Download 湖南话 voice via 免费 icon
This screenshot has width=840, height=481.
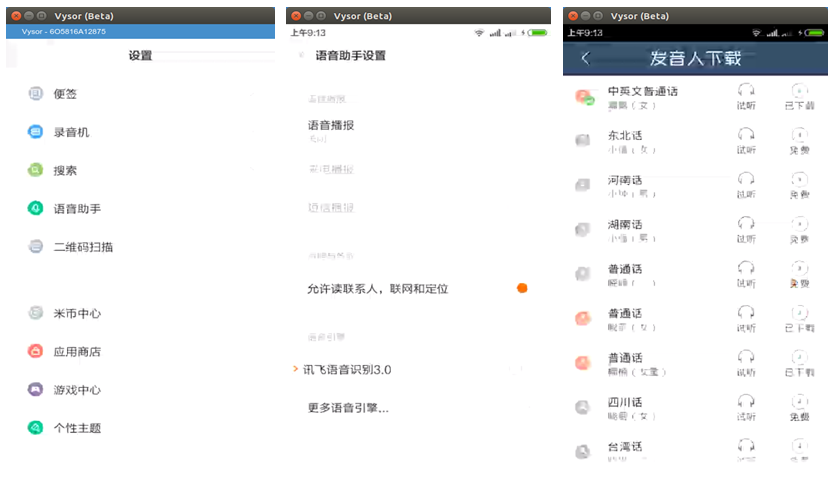tap(799, 223)
